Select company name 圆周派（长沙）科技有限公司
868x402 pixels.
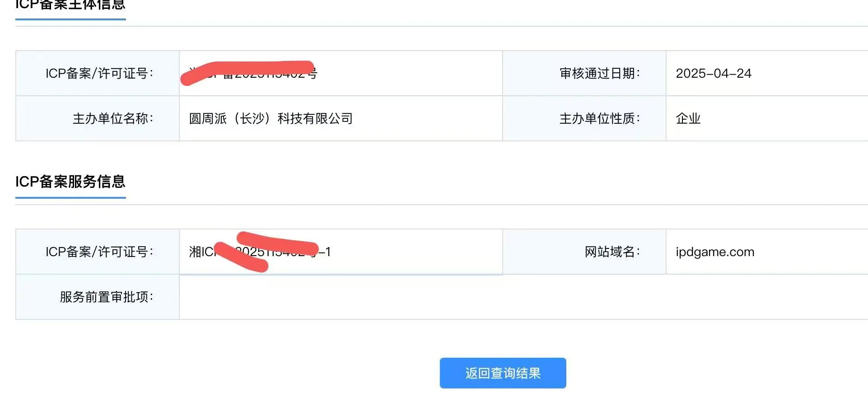(271, 118)
